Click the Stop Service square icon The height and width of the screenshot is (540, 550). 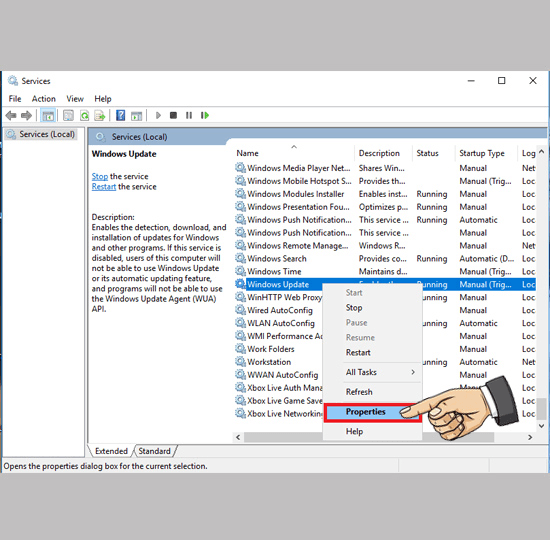point(173,115)
